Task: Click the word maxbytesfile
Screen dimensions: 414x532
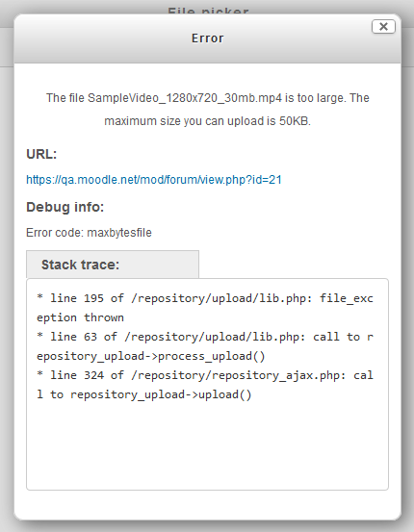Action: click(x=119, y=233)
